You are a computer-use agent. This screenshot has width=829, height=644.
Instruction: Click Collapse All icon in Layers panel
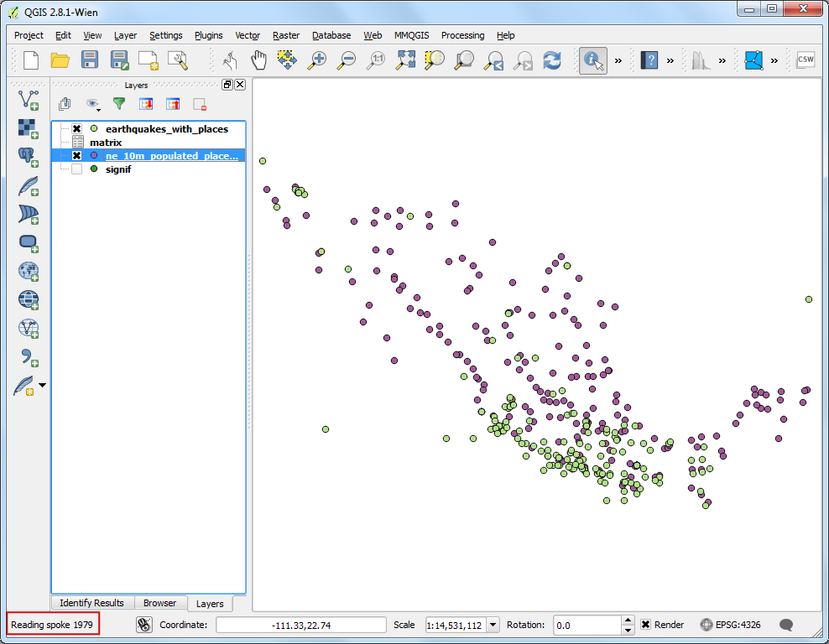point(173,104)
